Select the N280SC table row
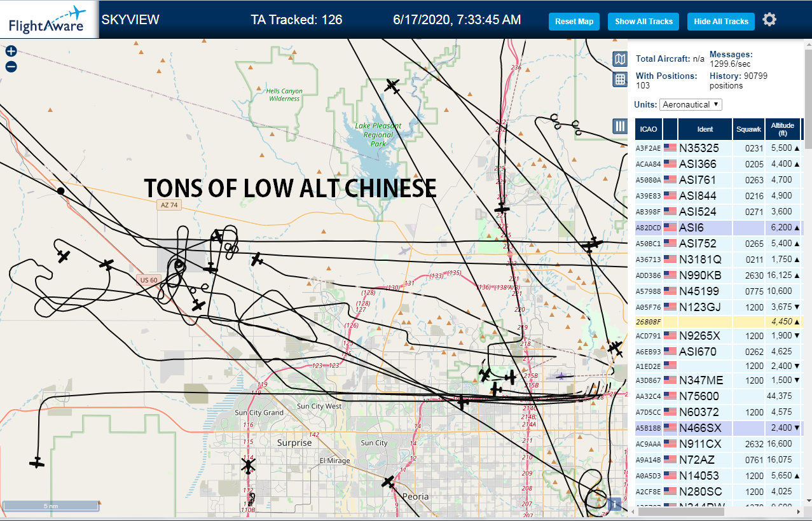This screenshot has height=521, width=812. [719, 491]
